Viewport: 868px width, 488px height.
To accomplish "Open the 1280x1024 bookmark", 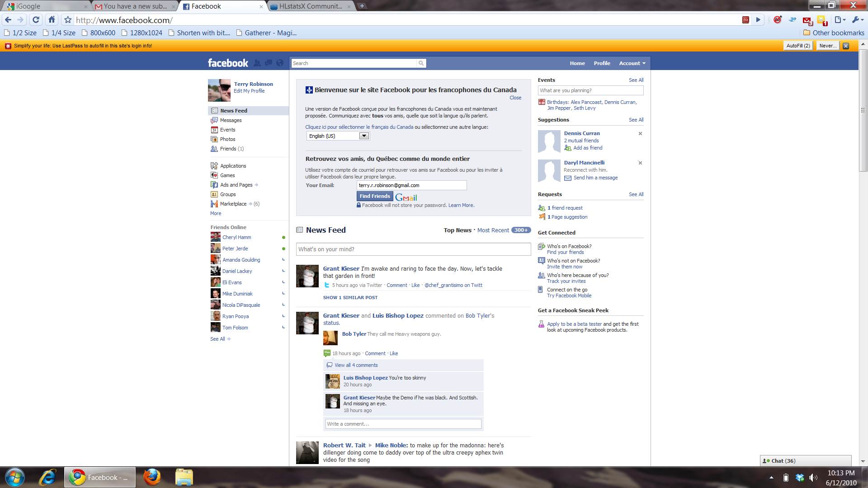I will click(142, 33).
